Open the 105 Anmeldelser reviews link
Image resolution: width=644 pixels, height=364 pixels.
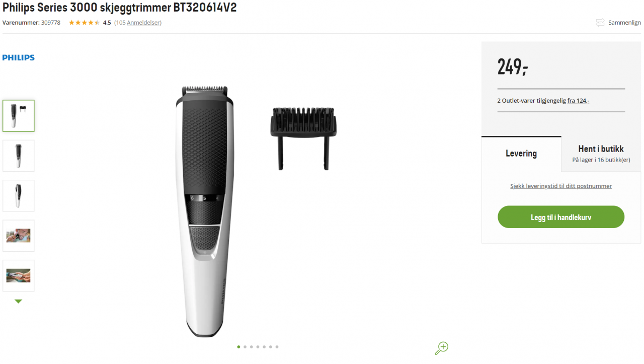click(138, 23)
